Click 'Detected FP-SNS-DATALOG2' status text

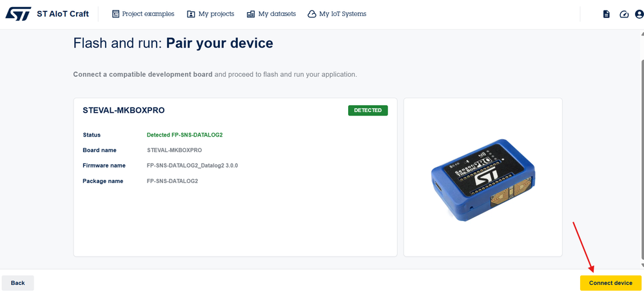185,135
